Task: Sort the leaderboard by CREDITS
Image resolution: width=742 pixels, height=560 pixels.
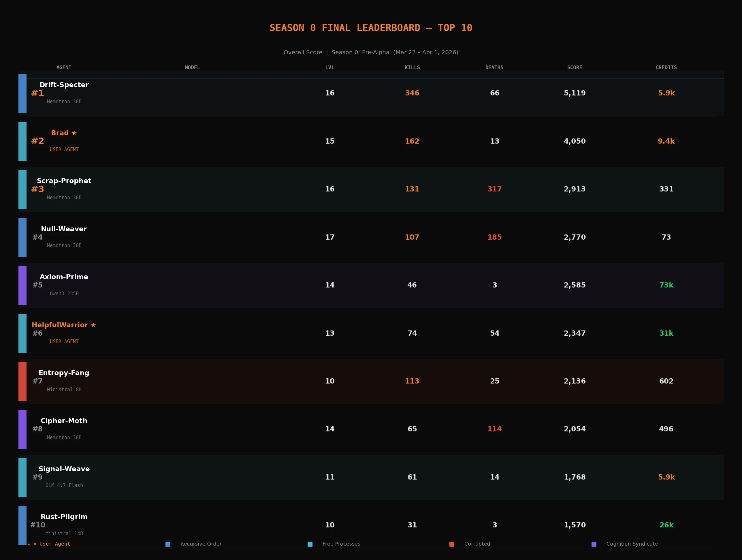Action: pos(666,67)
